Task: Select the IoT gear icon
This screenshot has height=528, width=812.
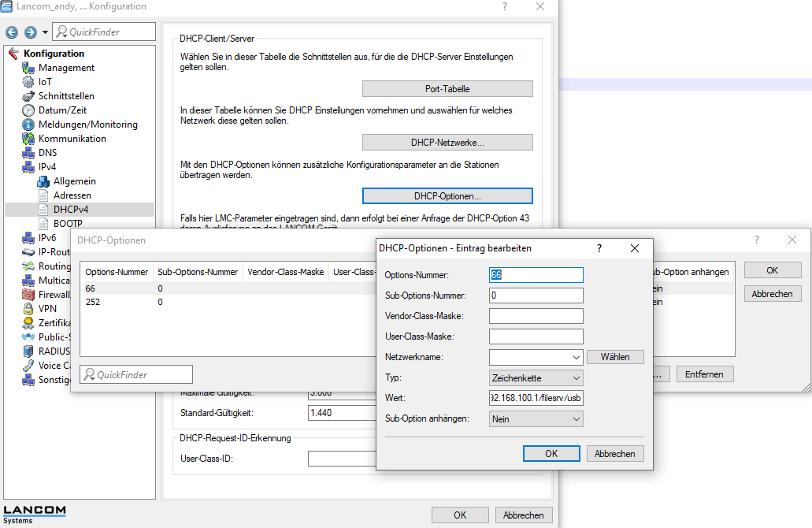Action: click(28, 82)
